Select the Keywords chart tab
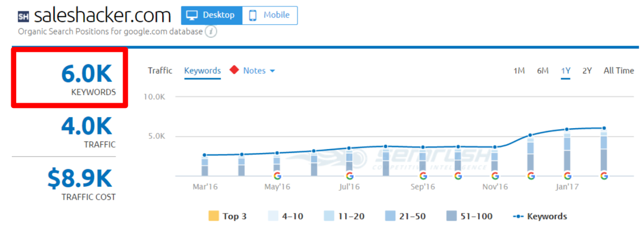 (x=202, y=71)
